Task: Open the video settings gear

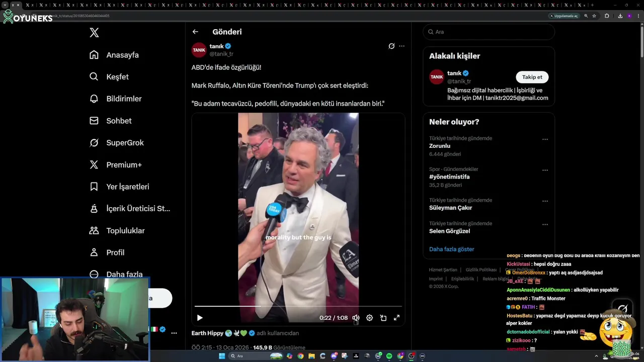Action: tap(369, 318)
